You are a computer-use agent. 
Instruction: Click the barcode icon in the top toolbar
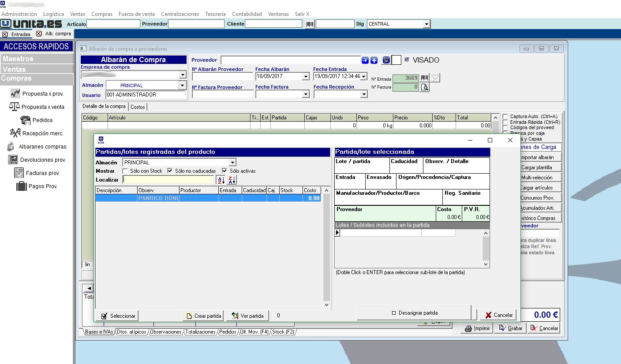[x=310, y=24]
